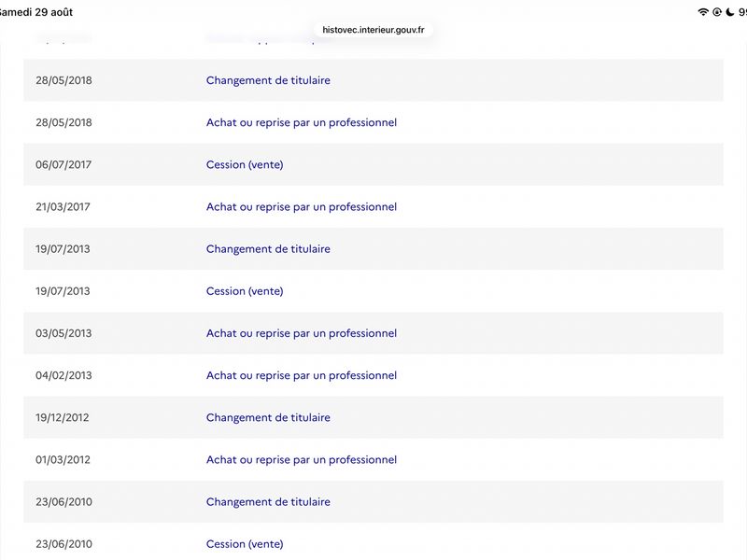The width and height of the screenshot is (747, 560).
Task: Tap the moon Do Not Disturb icon
Action: point(730,12)
